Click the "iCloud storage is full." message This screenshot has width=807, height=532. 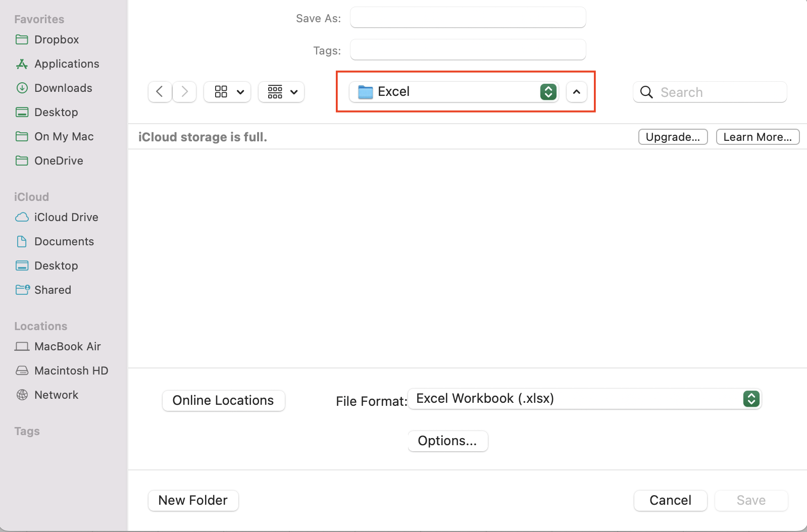point(203,137)
